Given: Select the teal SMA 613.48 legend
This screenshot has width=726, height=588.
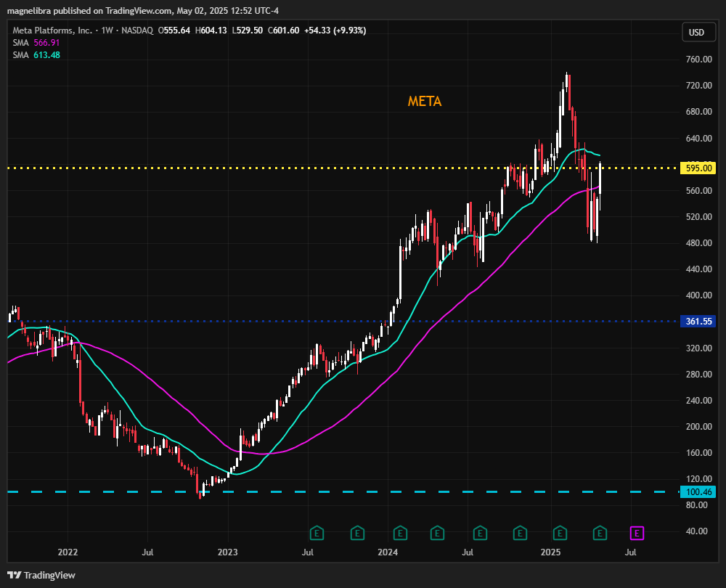Looking at the screenshot, I should (36, 55).
